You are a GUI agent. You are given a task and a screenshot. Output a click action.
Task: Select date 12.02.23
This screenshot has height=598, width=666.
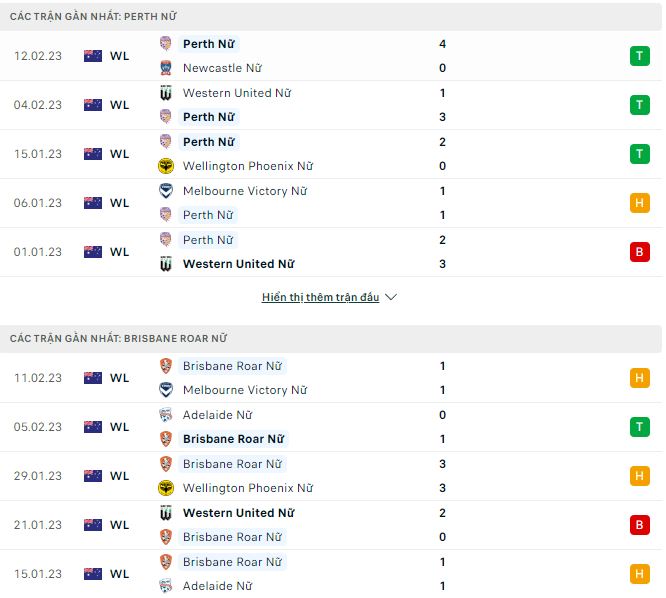coord(38,56)
